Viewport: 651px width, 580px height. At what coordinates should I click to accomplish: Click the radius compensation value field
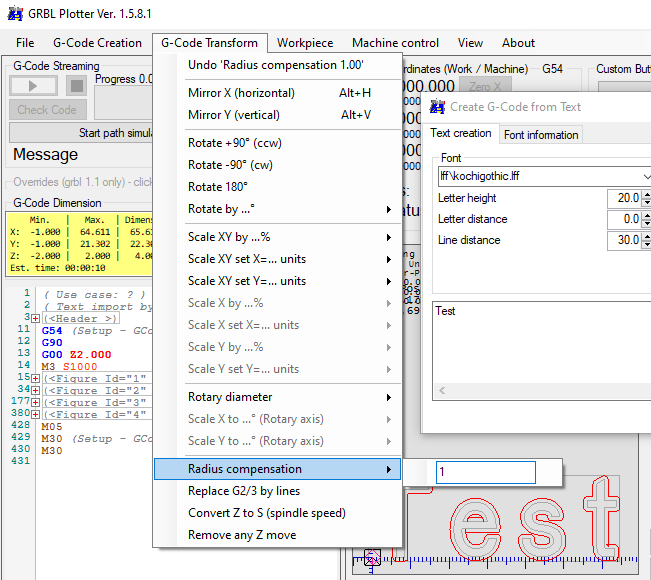[x=485, y=472]
